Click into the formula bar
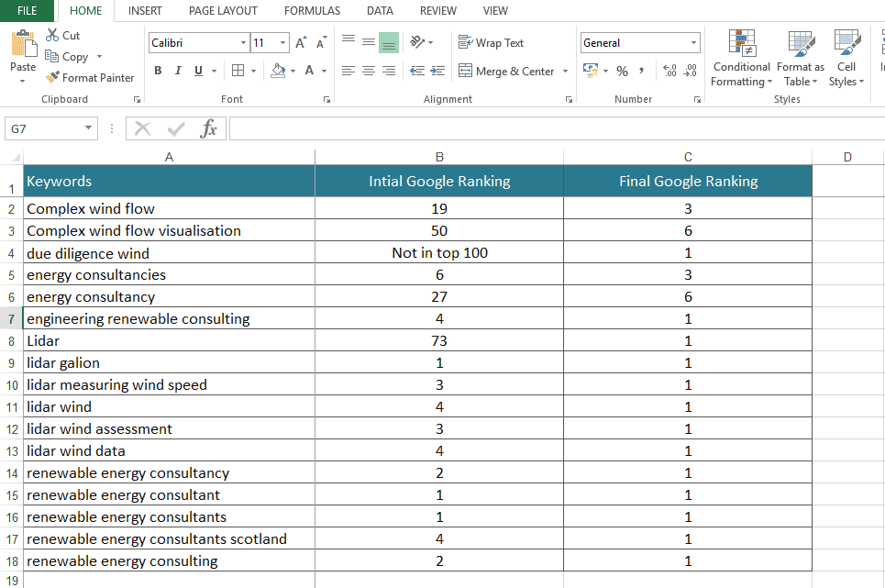Image resolution: width=885 pixels, height=588 pixels. click(x=557, y=128)
